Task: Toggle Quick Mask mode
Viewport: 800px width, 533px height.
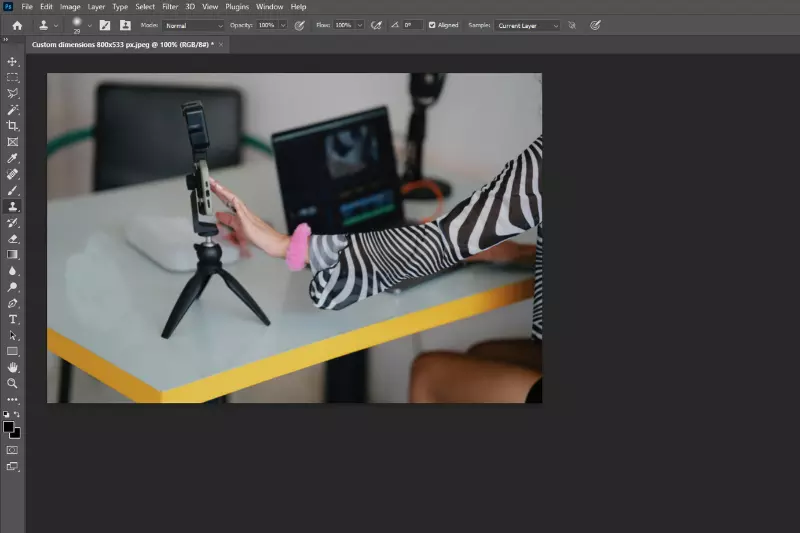Action: 12,450
